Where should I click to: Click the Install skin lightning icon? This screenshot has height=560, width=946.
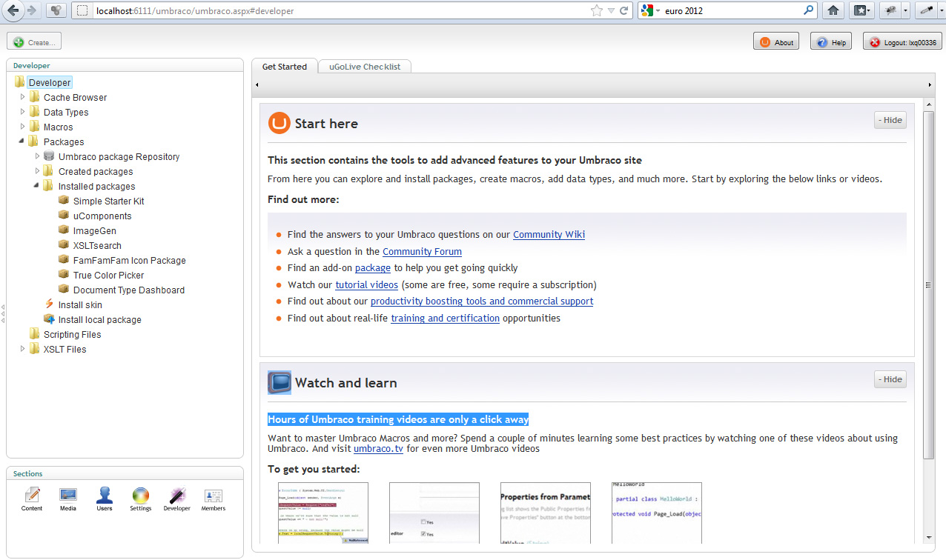[x=49, y=304]
